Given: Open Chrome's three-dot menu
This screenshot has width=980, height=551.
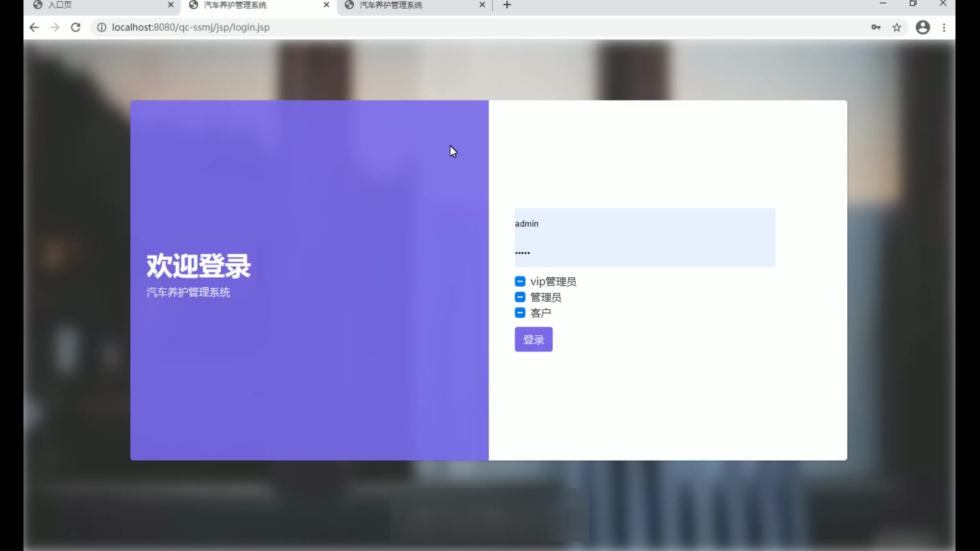Looking at the screenshot, I should 944,28.
